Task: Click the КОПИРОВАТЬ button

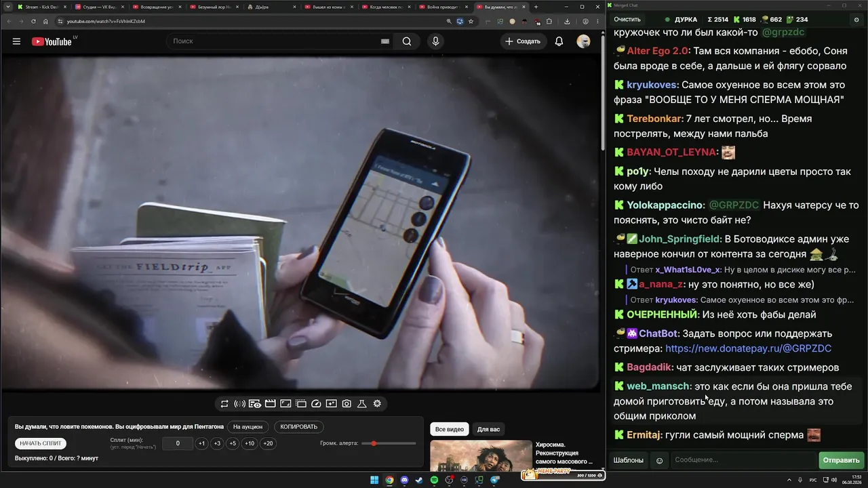Action: pos(298,427)
